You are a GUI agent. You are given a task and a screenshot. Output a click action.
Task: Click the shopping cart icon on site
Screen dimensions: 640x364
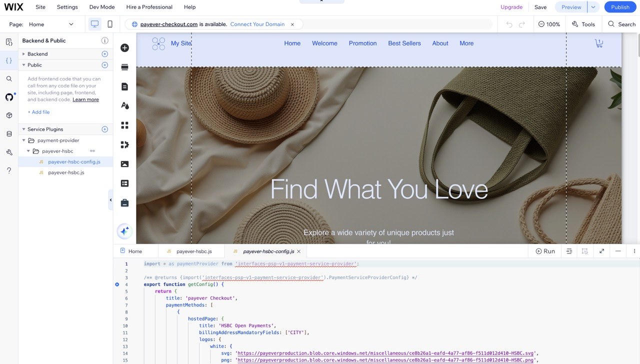598,43
